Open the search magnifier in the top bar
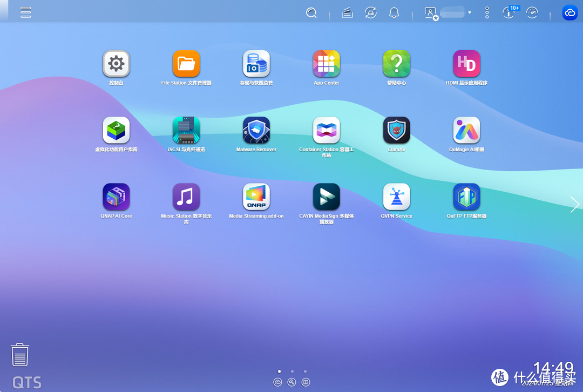This screenshot has height=392, width=583. pos(311,12)
